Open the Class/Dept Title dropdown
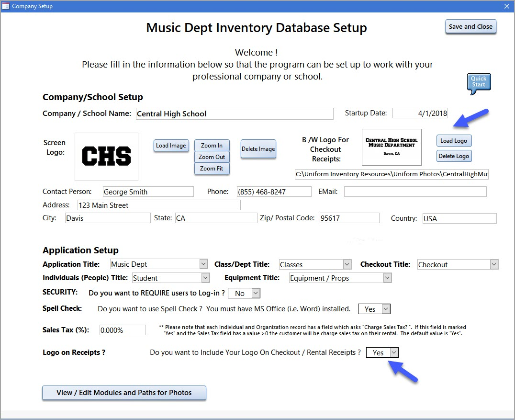515x420 pixels. tap(347, 264)
